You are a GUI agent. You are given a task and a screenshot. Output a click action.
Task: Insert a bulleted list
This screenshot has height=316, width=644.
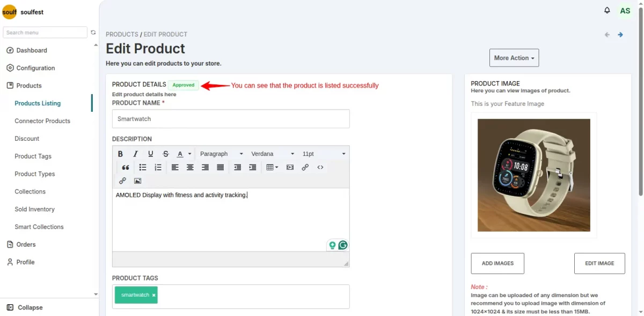point(143,167)
